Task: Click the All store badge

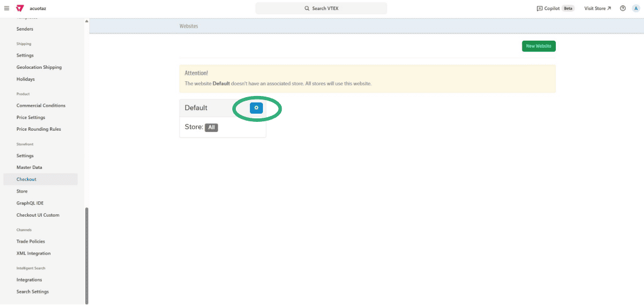Action: pos(211,127)
